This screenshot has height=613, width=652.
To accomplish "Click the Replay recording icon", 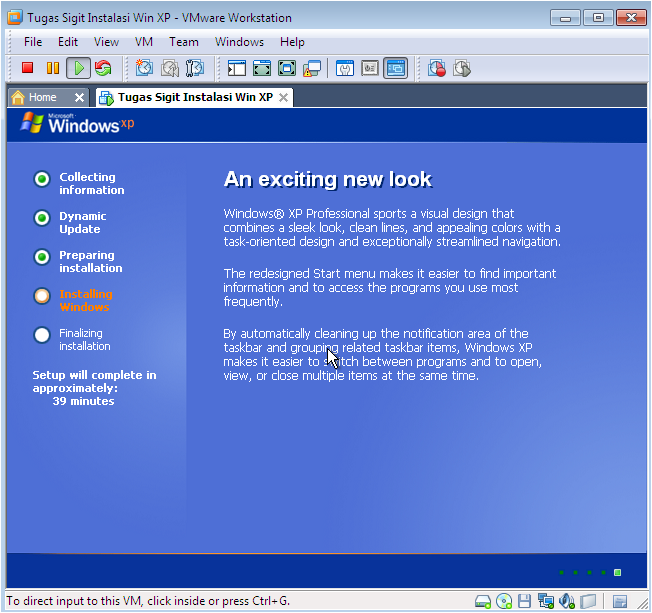I will tap(462, 68).
